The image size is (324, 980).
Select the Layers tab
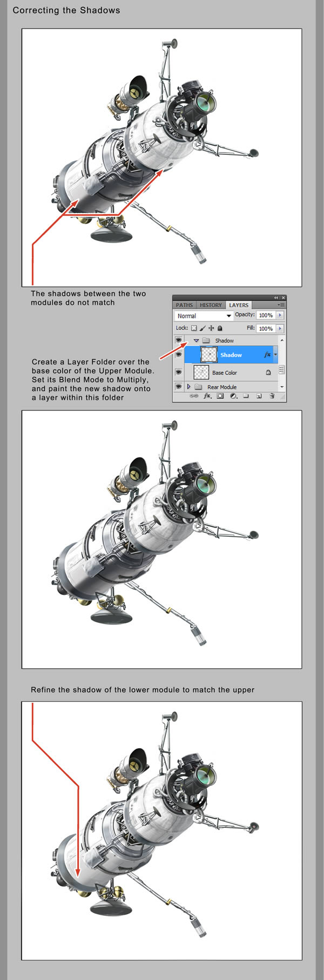click(239, 305)
